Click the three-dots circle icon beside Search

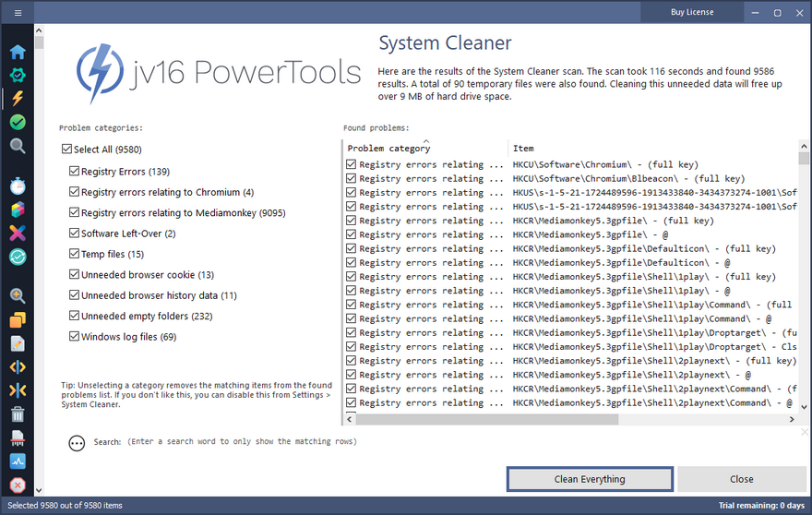pos(77,443)
